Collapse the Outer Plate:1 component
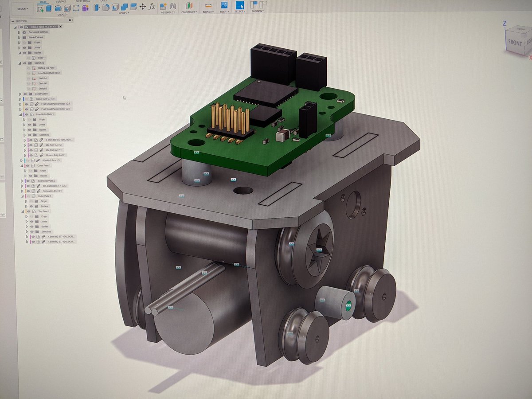The height and width of the screenshot is (399, 532). [x=21, y=166]
